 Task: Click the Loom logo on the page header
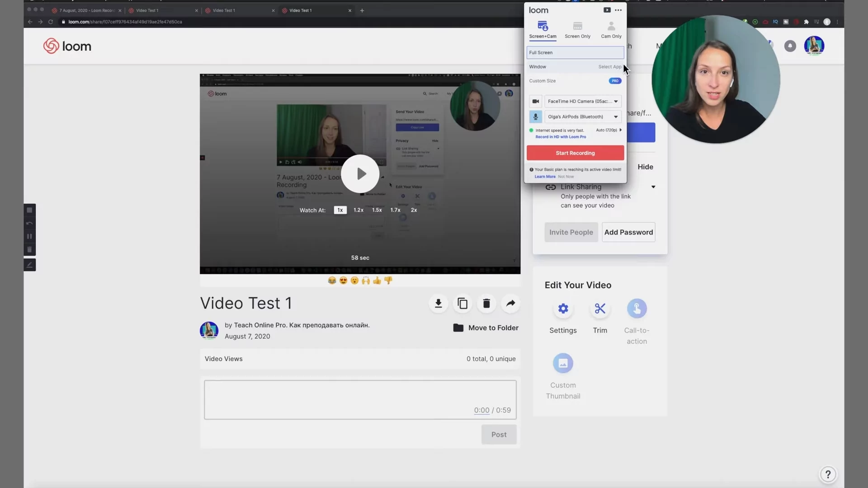[x=67, y=46]
